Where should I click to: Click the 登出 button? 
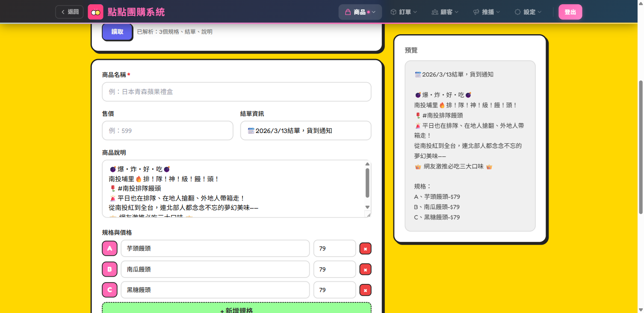570,12
